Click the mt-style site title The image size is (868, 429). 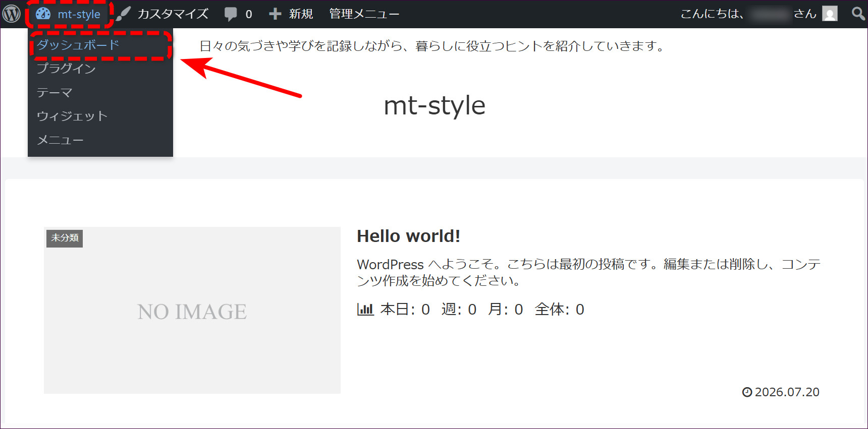[x=435, y=105]
